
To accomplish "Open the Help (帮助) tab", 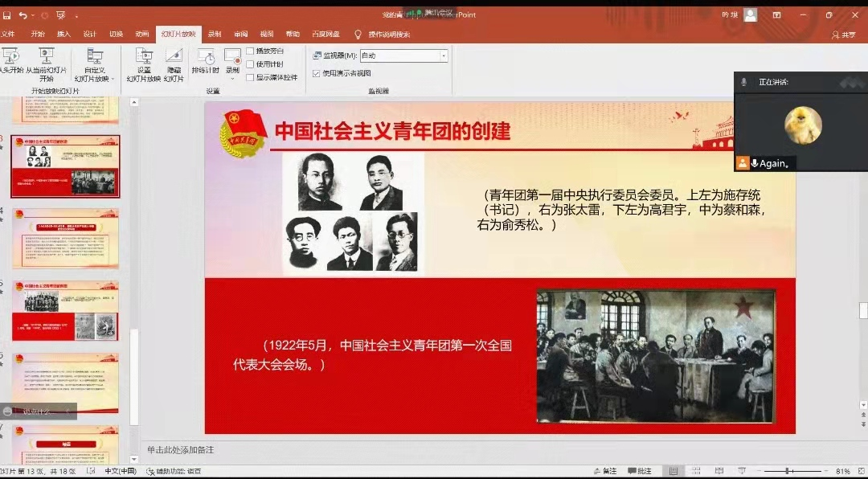I will click(x=293, y=35).
